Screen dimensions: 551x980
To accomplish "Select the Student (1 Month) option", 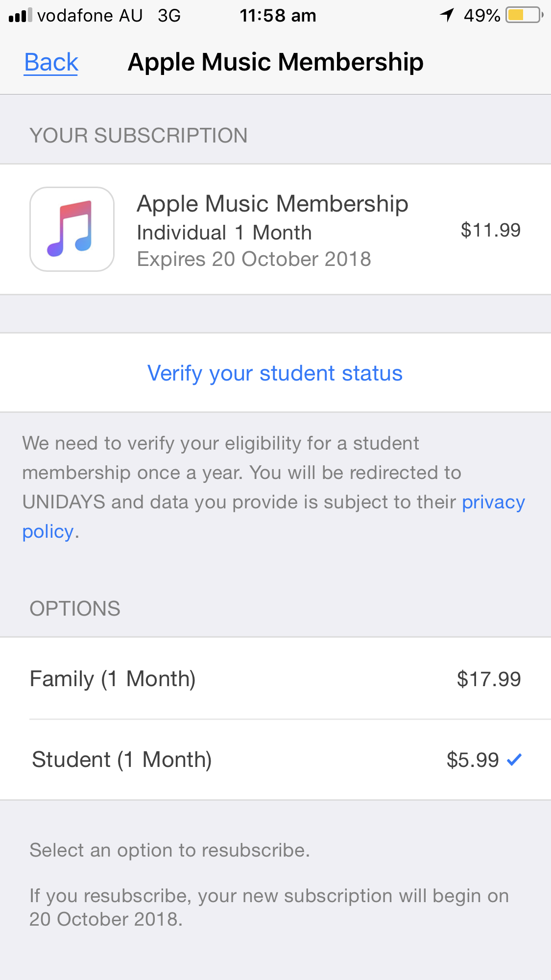I will pos(122,760).
